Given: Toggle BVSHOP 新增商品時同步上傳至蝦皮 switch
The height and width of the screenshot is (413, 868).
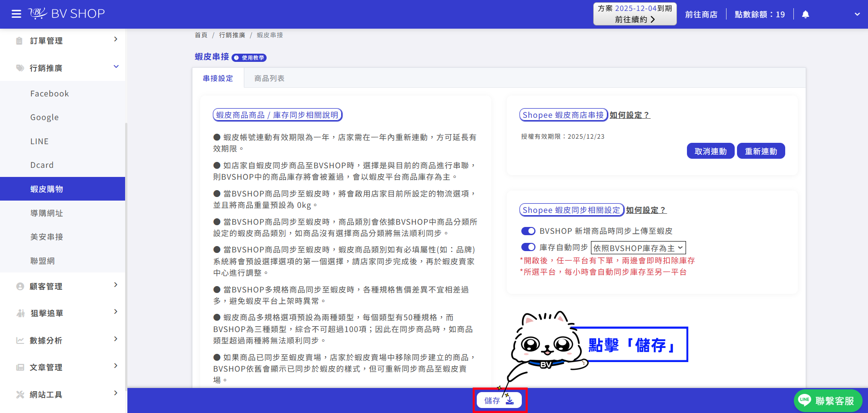Looking at the screenshot, I should (528, 231).
